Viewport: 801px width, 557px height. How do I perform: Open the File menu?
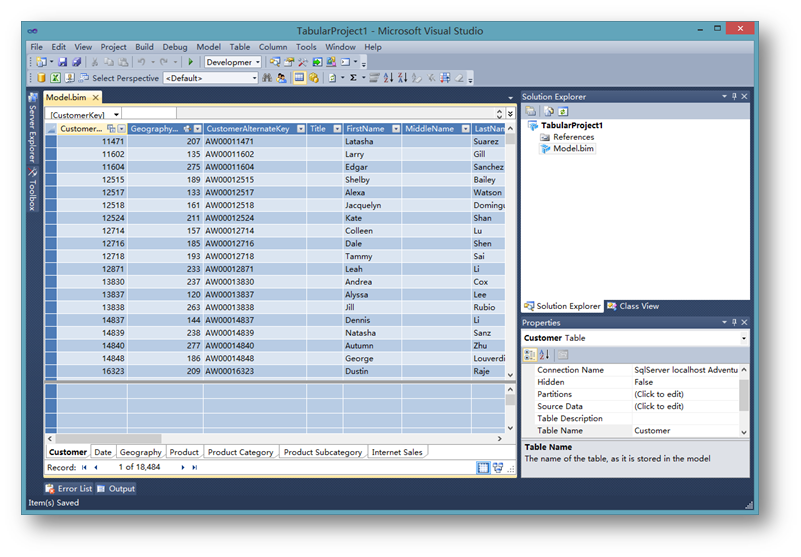pos(36,47)
